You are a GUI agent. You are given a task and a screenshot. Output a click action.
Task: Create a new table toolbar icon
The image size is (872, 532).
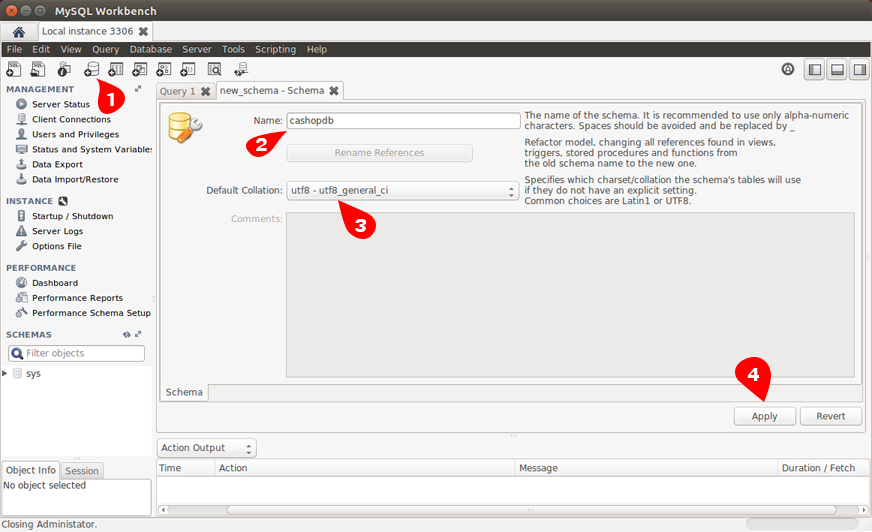pos(115,69)
